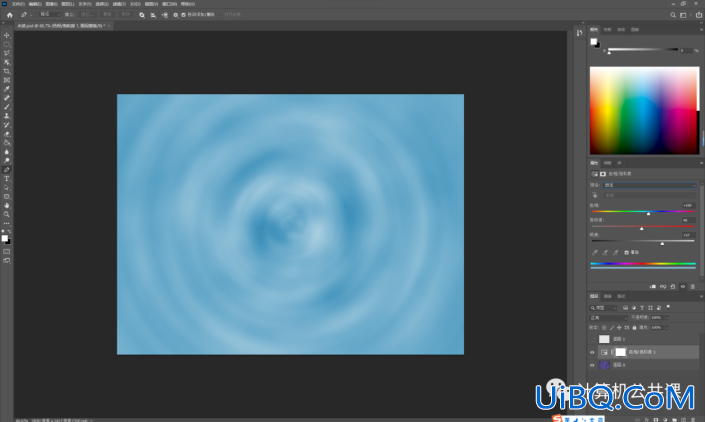Open the tool preset picker arrow
The height and width of the screenshot is (422, 705).
(x=31, y=15)
